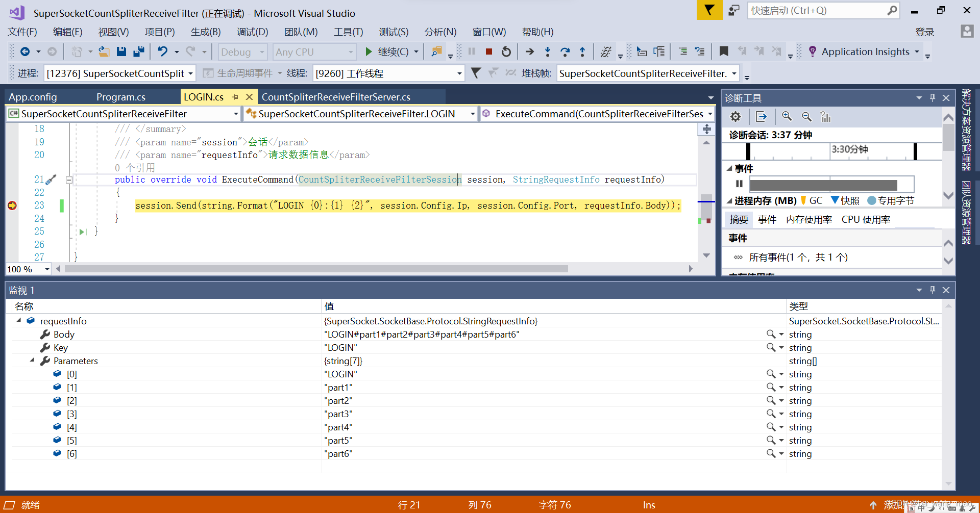Toggle the events pause button in diagnostics

[x=739, y=184]
